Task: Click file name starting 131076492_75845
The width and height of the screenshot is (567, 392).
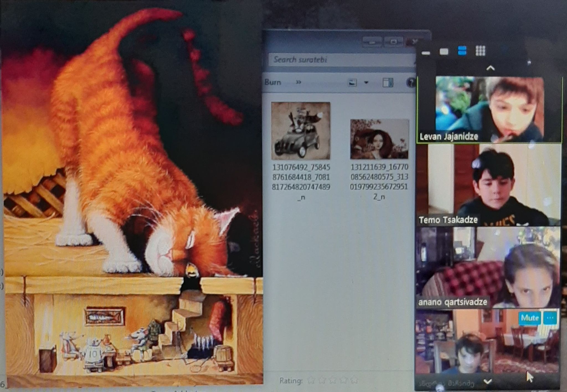Action: pyautogui.click(x=301, y=182)
